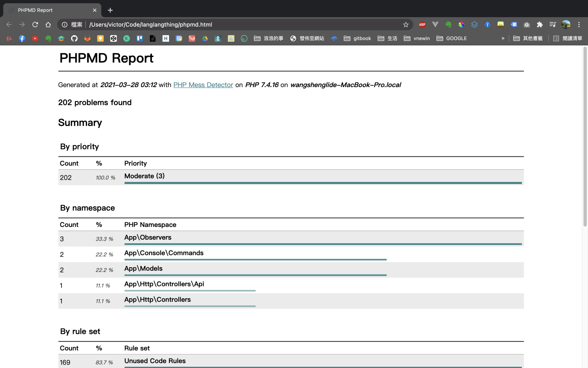This screenshot has height=368, width=588.
Task: Open the 閱讀清單 reading list
Action: (x=567, y=38)
